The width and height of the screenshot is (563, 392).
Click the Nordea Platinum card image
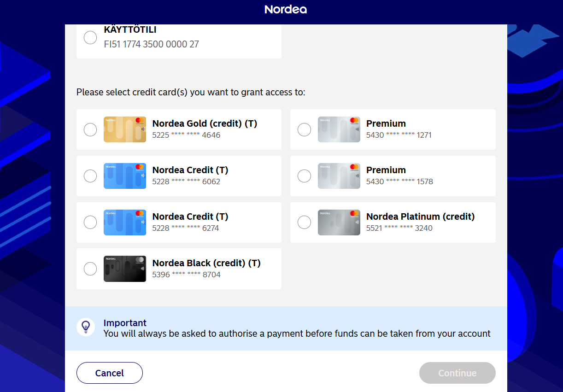coord(339,222)
